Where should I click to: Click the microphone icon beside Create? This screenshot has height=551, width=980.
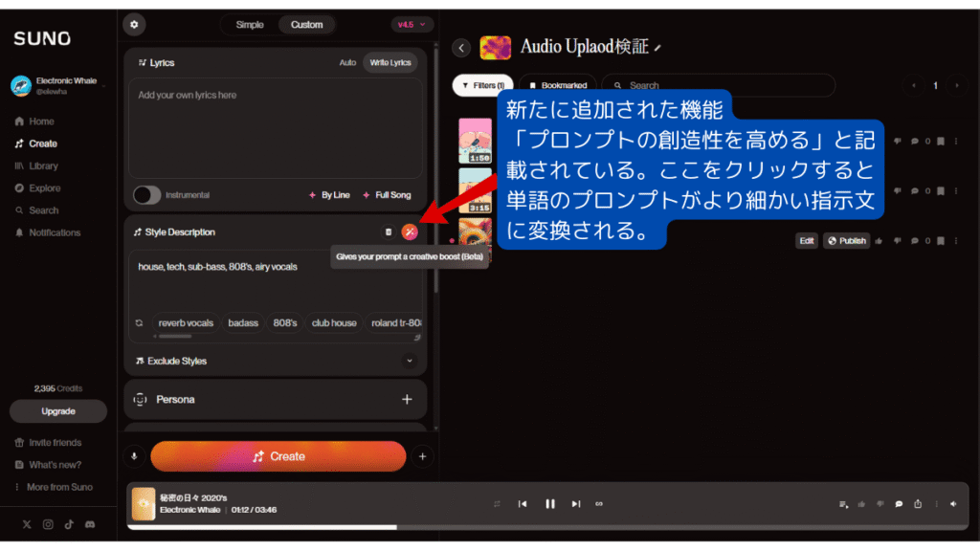pos(134,456)
